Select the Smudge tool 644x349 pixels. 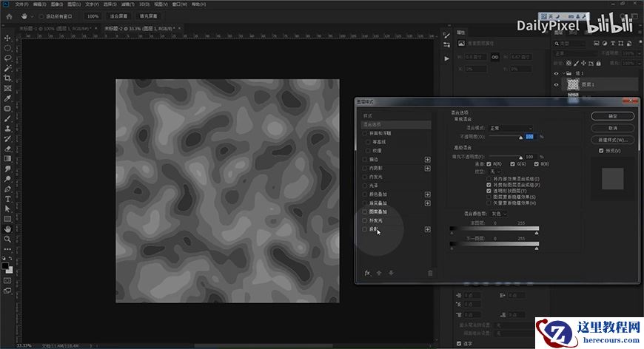[7, 169]
